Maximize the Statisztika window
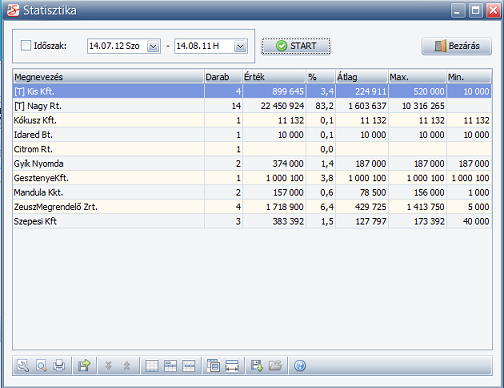Image resolution: width=504 pixels, height=388 pixels. click(x=476, y=10)
